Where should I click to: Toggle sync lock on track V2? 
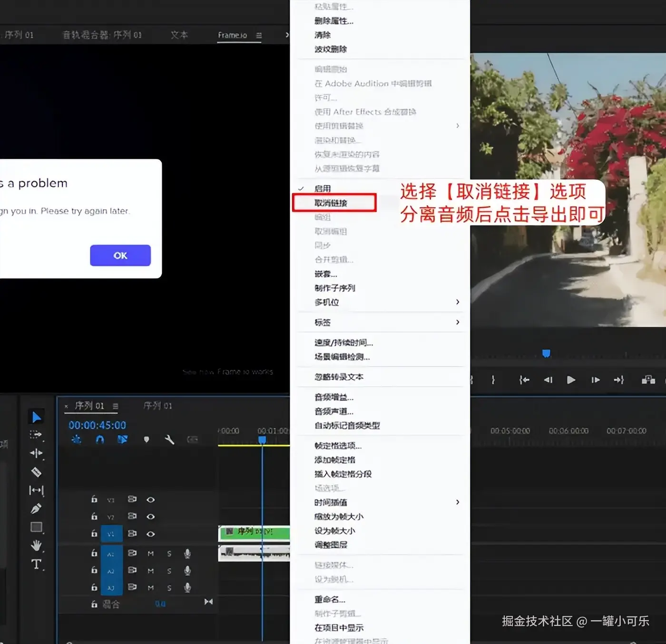132,517
